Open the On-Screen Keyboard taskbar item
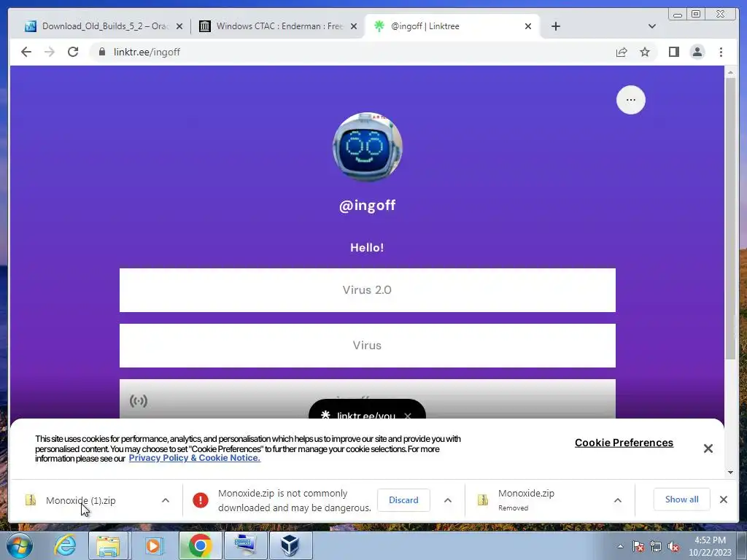 coord(245,545)
